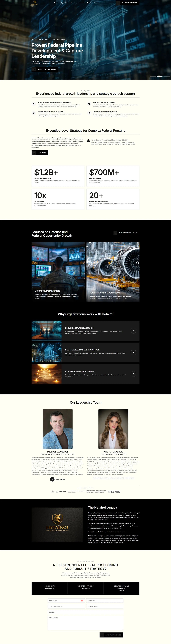Click the Proposal Coord tag
Image resolution: width=171 pixels, height=644 pixels.
pos(110,478)
